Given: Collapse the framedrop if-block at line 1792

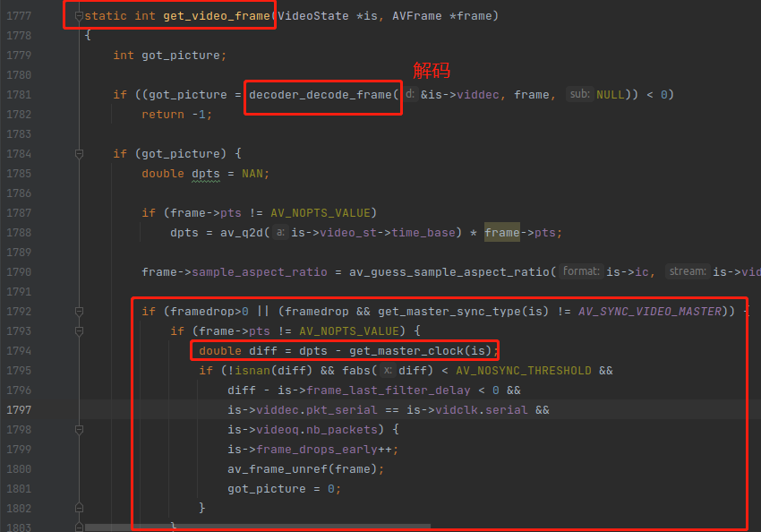Looking at the screenshot, I should (79, 312).
